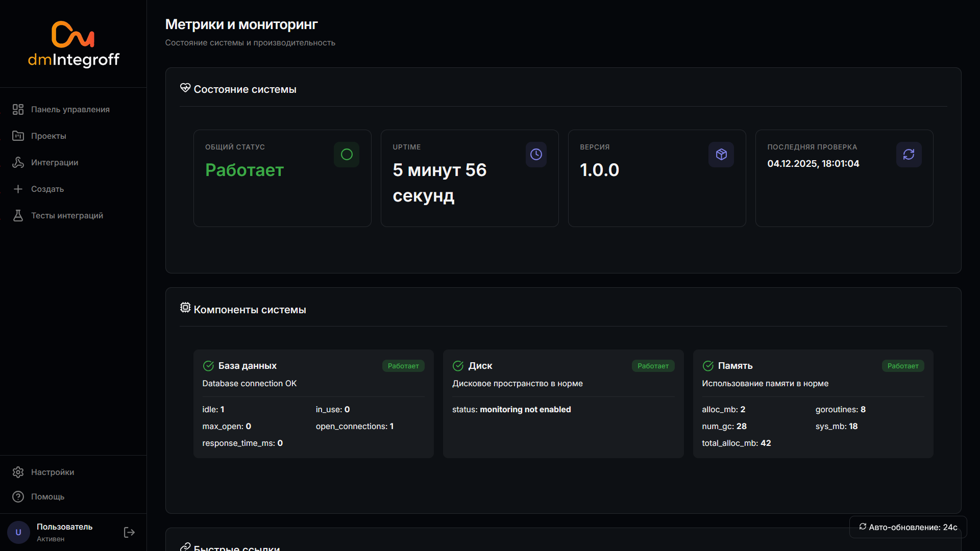Open Настройки from the sidebar
The width and height of the screenshot is (980, 551).
(53, 472)
